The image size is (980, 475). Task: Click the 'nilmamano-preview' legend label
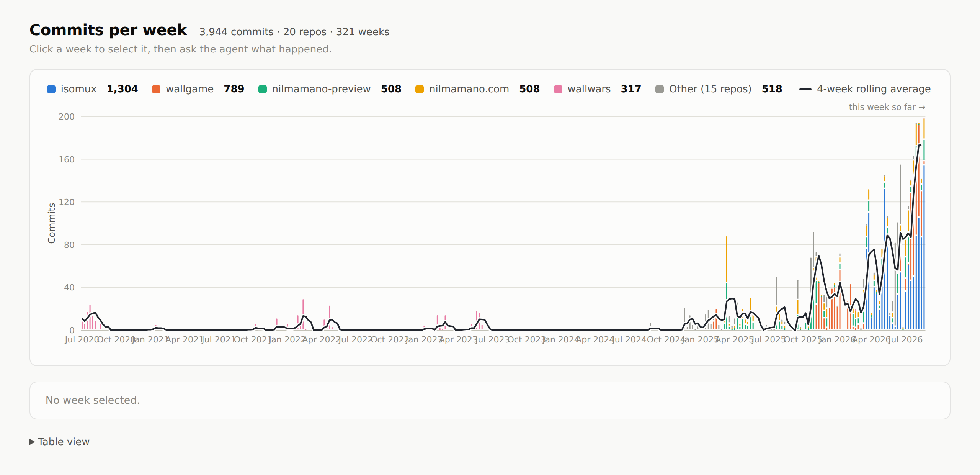click(321, 89)
